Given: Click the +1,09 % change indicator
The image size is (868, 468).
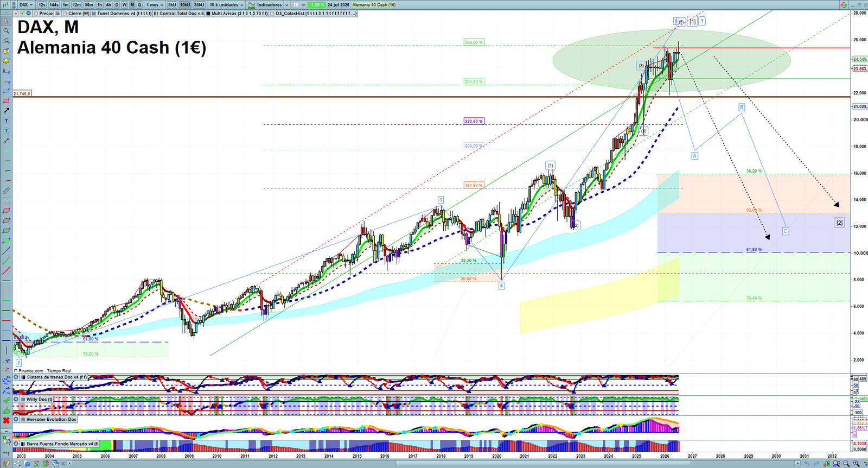Looking at the screenshot, I should [316, 5].
